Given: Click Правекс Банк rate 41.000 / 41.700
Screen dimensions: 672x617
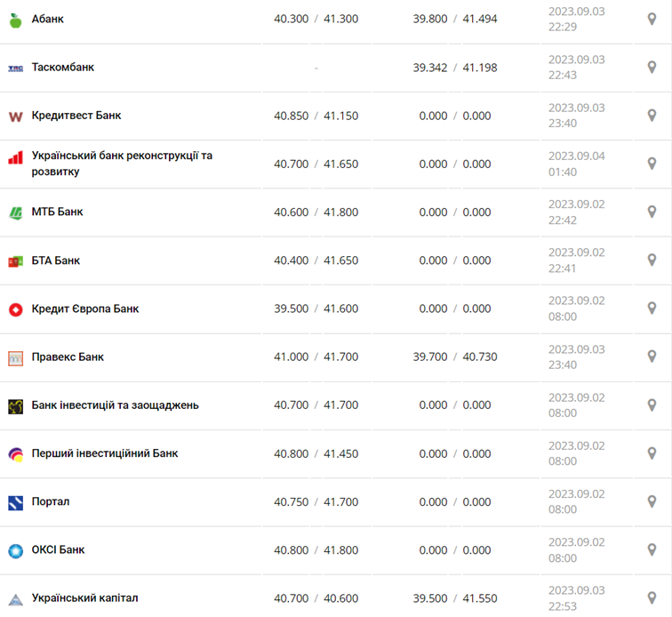Looking at the screenshot, I should [316, 357].
